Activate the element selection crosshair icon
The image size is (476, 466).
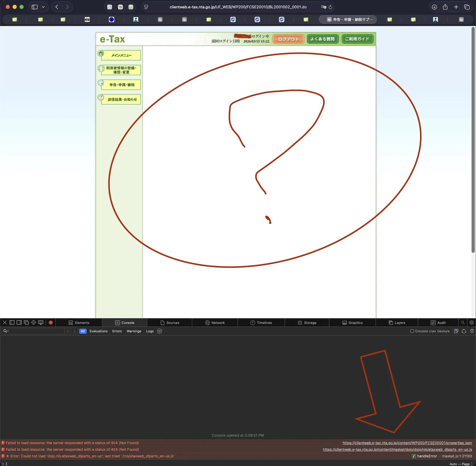tap(33, 322)
